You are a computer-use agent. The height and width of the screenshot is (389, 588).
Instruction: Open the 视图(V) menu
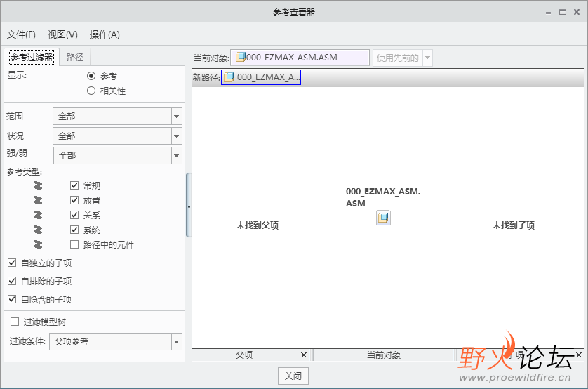tap(62, 34)
